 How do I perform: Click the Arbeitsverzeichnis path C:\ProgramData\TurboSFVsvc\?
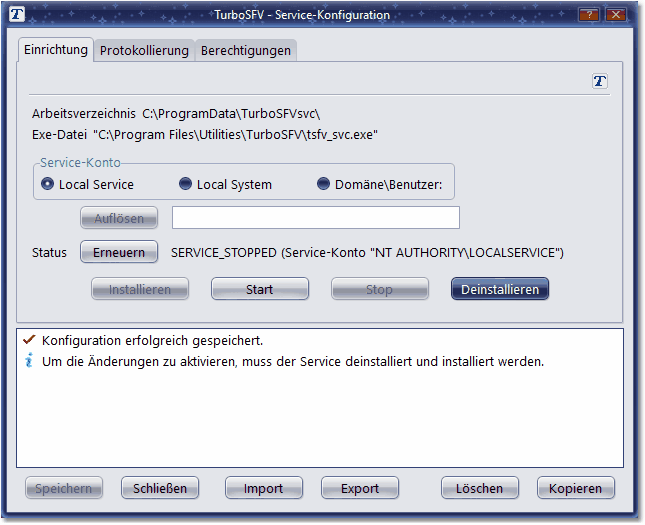pyautogui.click(x=231, y=113)
